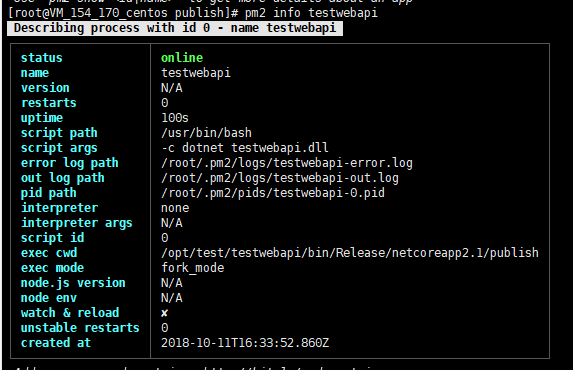This screenshot has height=370, width=573.
Task: Select the N/A value for node env
Action: click(x=172, y=298)
